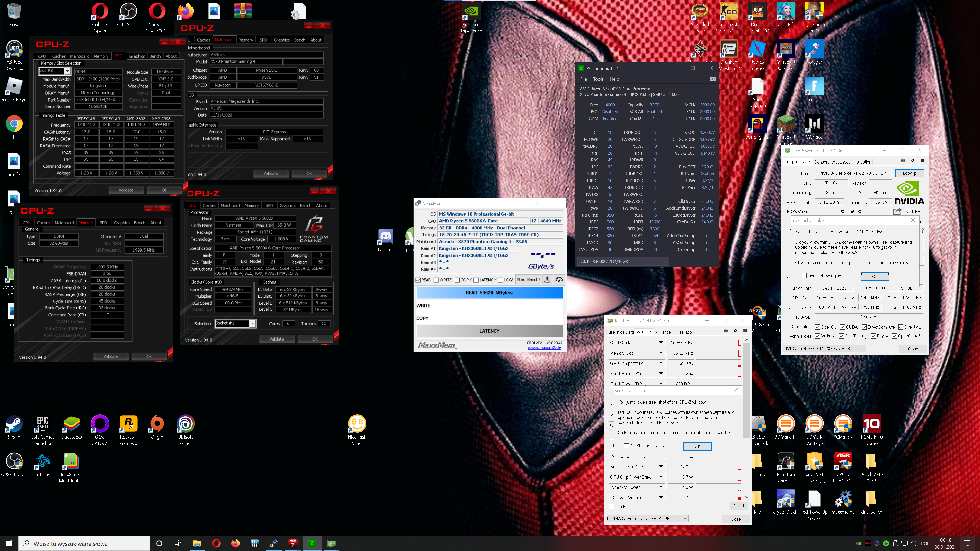Open the OBS Studio desktop shortcut
The image size is (980, 551).
click(128, 15)
